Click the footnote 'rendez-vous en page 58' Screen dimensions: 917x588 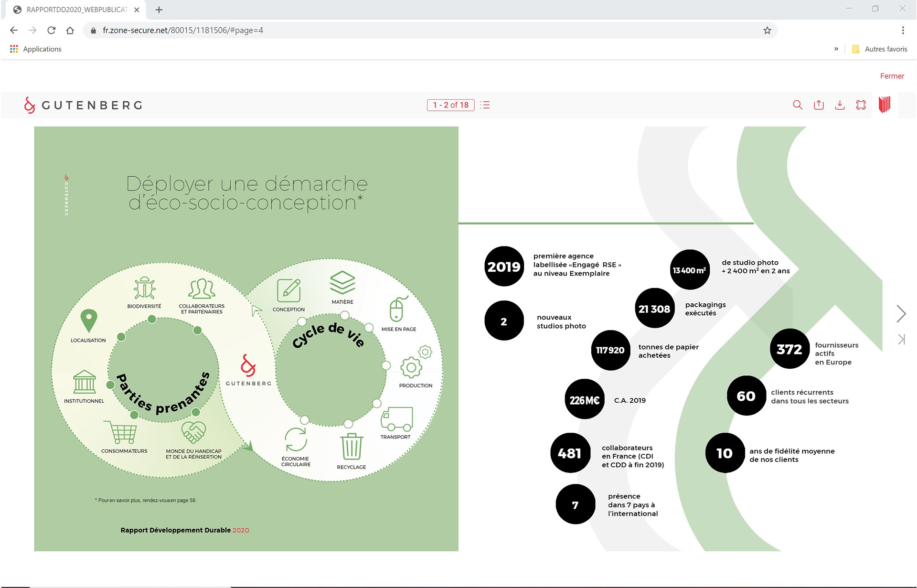(x=169, y=501)
